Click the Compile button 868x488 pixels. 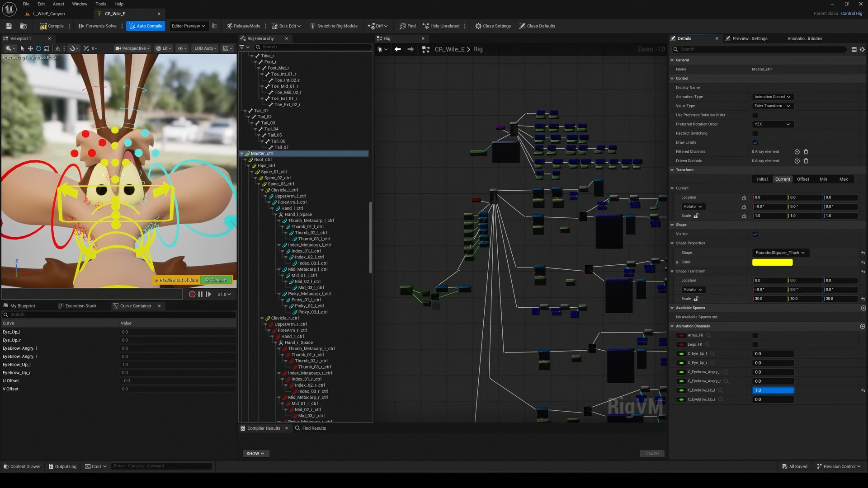tap(52, 26)
